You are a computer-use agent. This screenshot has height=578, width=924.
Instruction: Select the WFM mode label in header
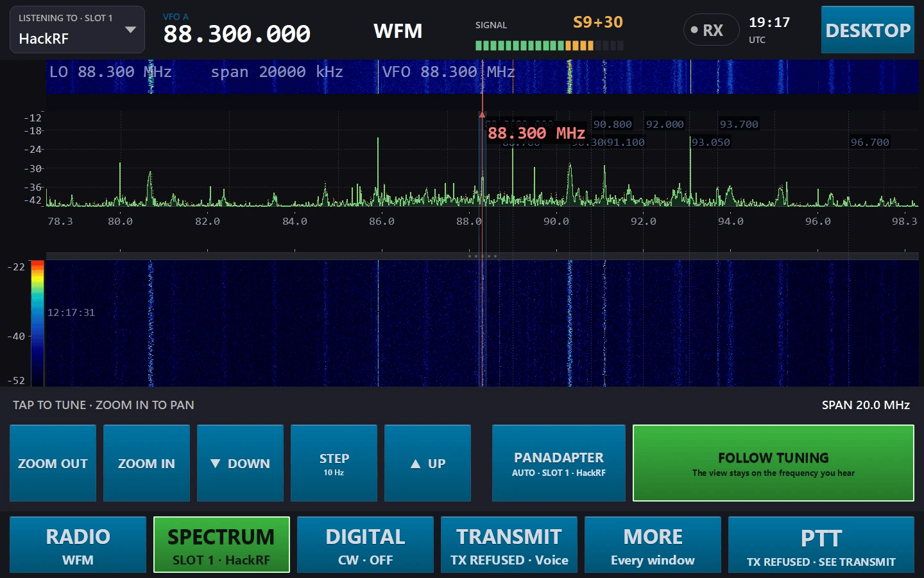click(398, 31)
